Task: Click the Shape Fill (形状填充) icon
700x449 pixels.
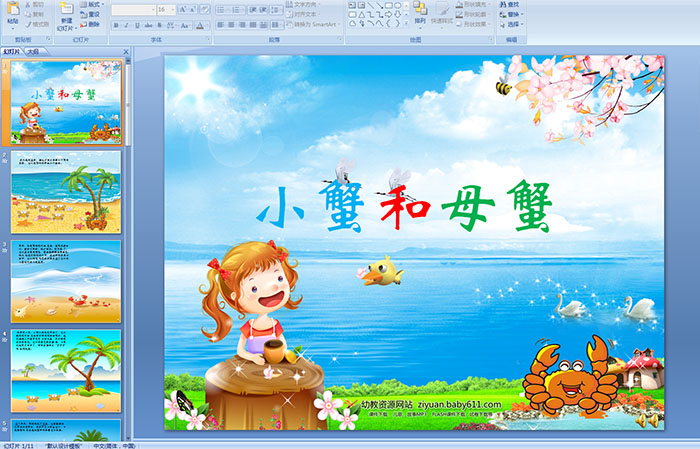Action: [x=485, y=4]
